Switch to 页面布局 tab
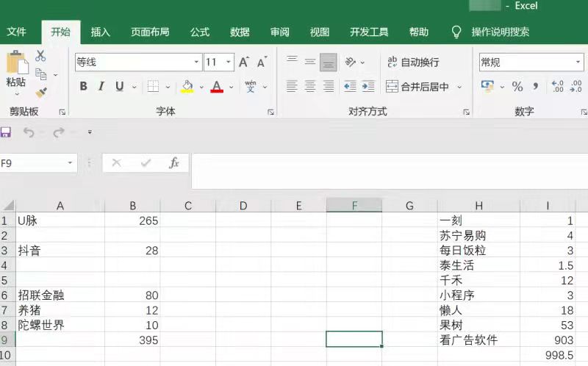This screenshot has width=588, height=366. 150,32
